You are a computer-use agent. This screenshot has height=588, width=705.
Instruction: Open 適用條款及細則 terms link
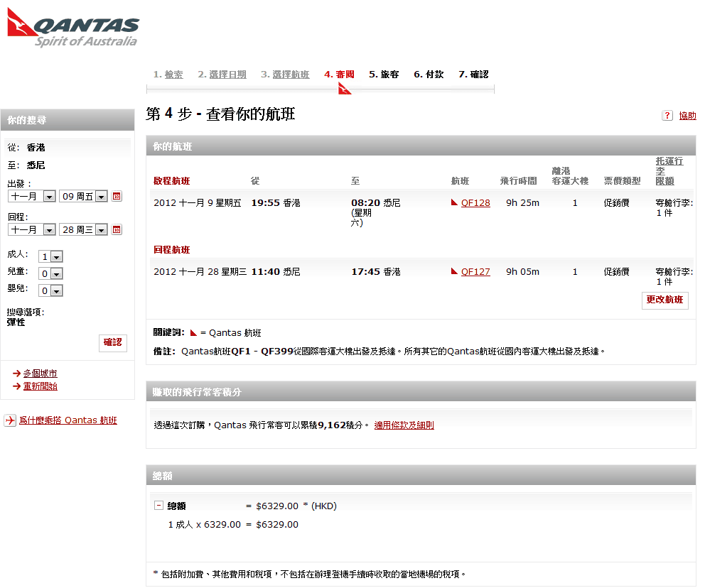point(404,425)
